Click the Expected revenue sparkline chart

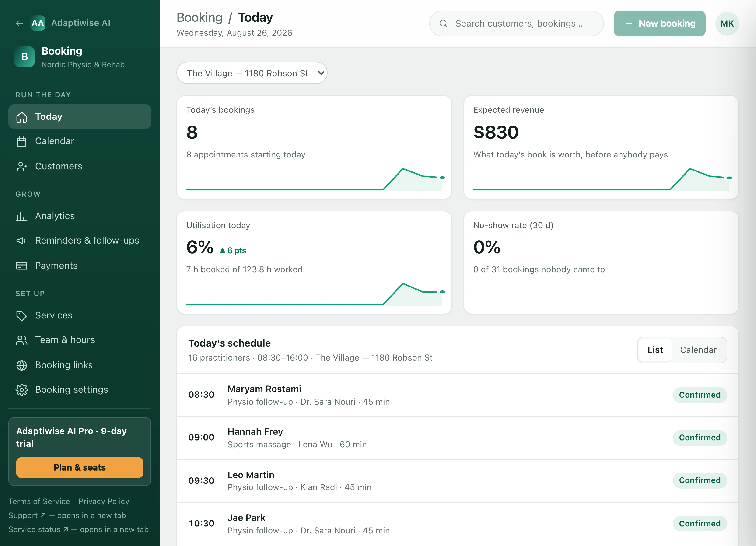click(602, 180)
